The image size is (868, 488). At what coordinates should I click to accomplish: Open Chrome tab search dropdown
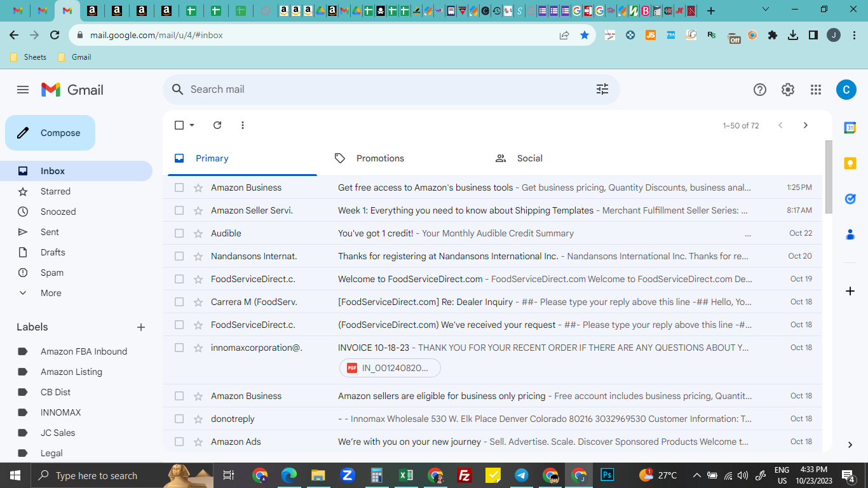(766, 10)
